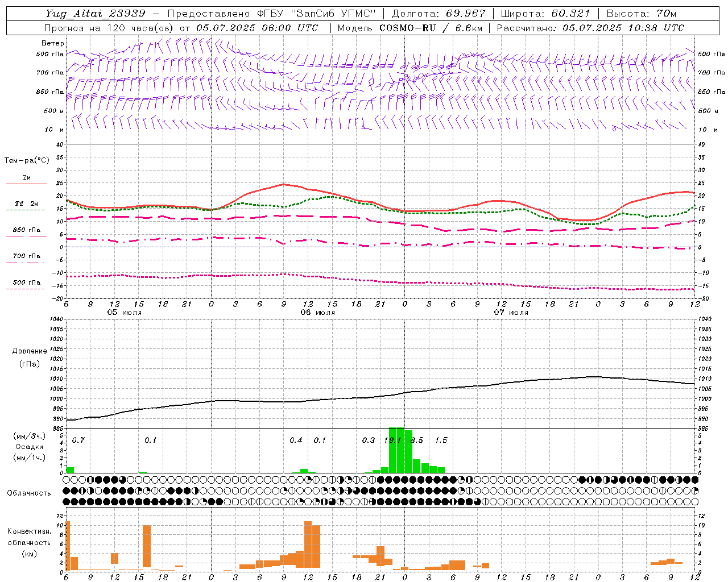The height and width of the screenshot is (582, 728).
Task: Select the model name COSMO-RU / 6.6км
Action: click(x=430, y=28)
